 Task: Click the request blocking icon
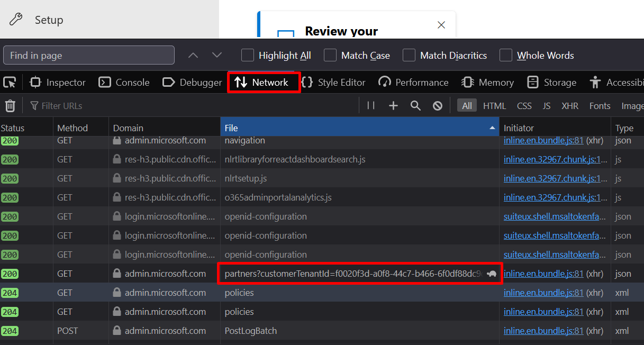click(x=438, y=106)
